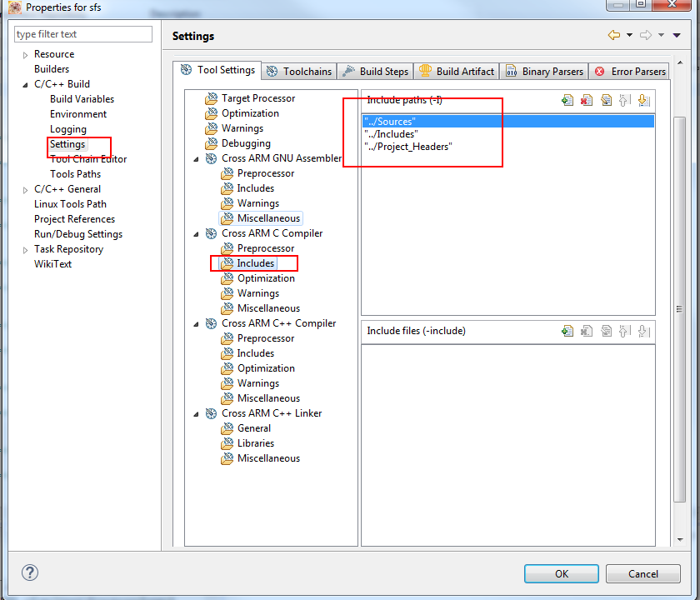Select Target Processor settings
The height and width of the screenshot is (600, 700).
(x=258, y=98)
